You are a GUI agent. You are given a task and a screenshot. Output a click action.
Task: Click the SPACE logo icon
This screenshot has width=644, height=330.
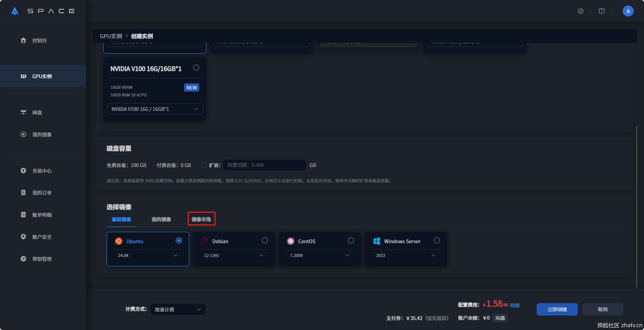[15, 11]
